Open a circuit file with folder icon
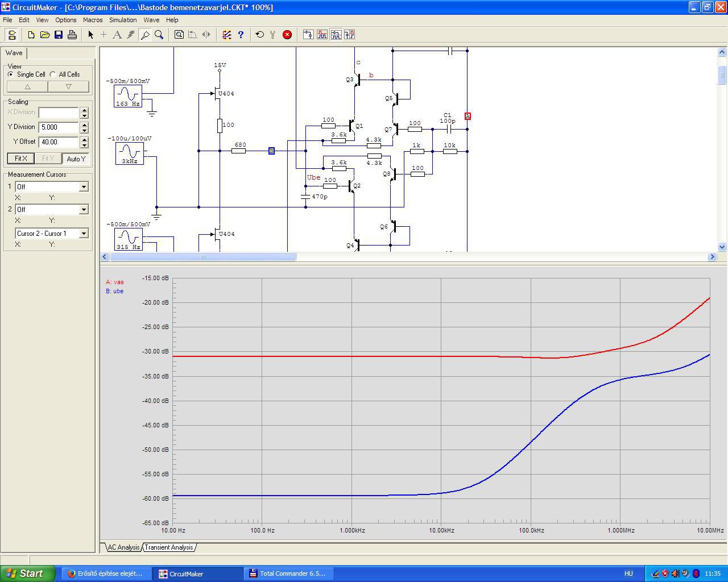728x582 pixels. [45, 35]
